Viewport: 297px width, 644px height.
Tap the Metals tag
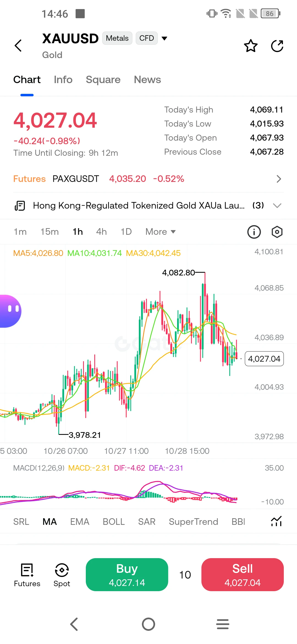point(117,38)
